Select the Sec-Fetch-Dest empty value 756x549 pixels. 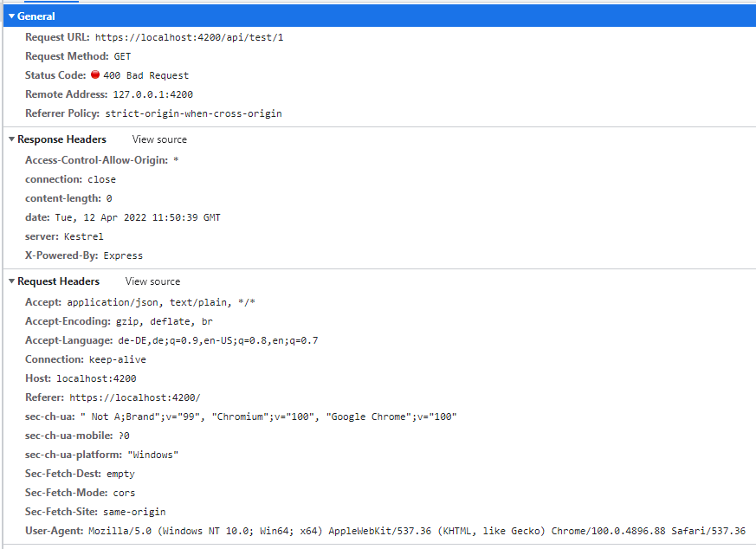pos(120,474)
